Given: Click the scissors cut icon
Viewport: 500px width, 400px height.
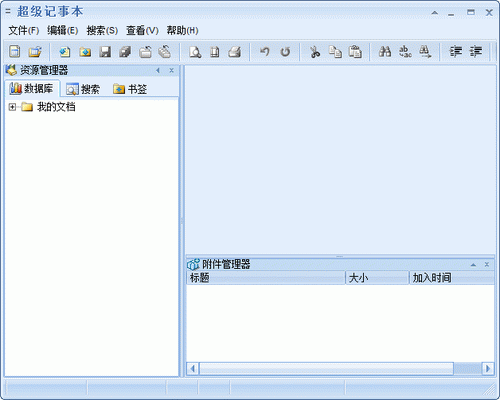Looking at the screenshot, I should click(x=315, y=52).
